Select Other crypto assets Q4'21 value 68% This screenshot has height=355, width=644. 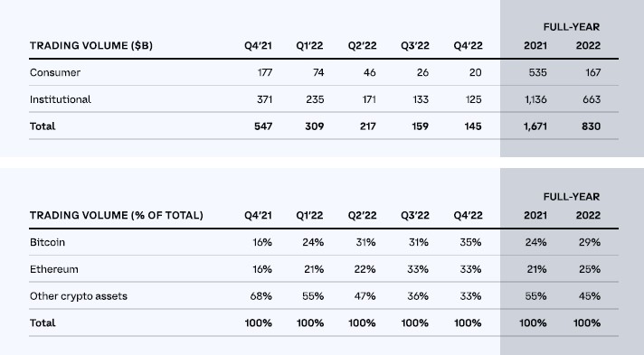(260, 296)
